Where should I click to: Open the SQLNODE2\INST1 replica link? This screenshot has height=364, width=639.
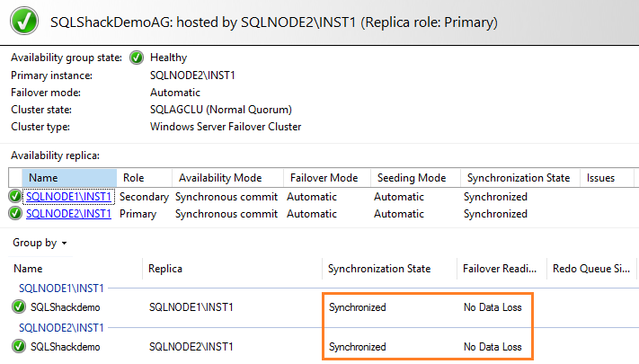pyautogui.click(x=68, y=214)
